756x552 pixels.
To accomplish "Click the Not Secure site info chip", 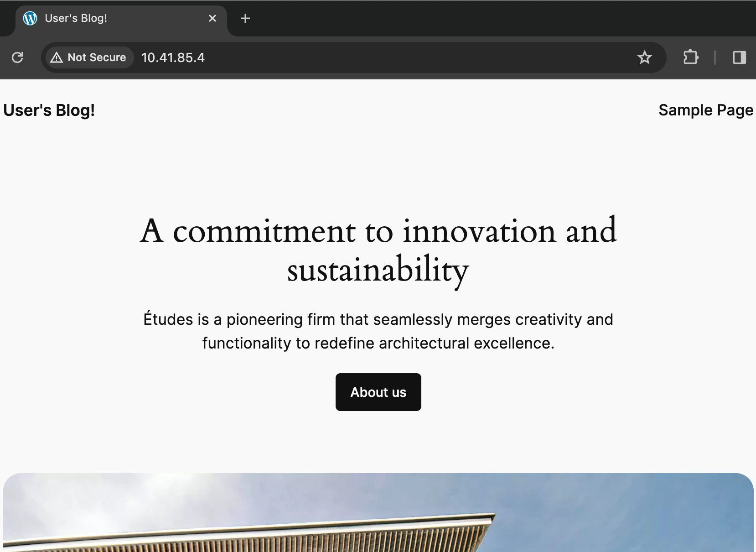I will [x=89, y=57].
